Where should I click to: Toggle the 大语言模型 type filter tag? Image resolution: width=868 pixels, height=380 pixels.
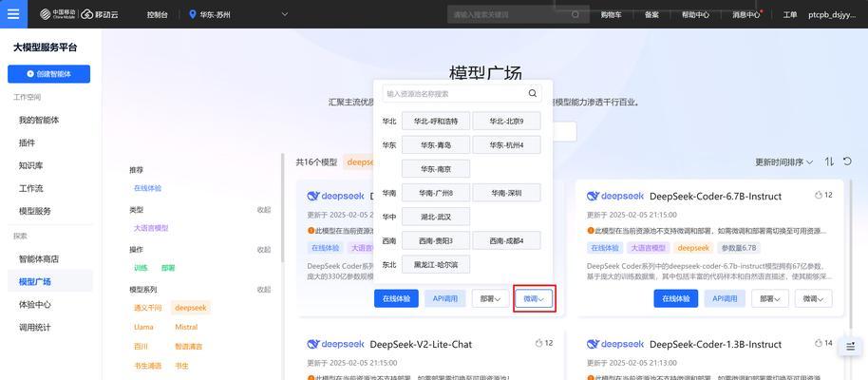coord(151,228)
